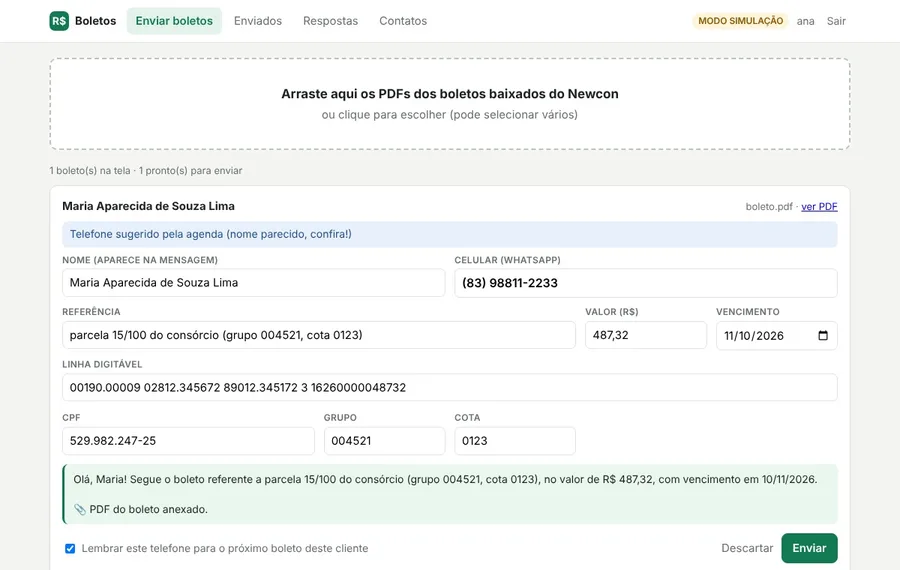The width and height of the screenshot is (900, 570).
Task: Click the message preview starting 'Olá, Maria!'
Action: click(x=445, y=479)
